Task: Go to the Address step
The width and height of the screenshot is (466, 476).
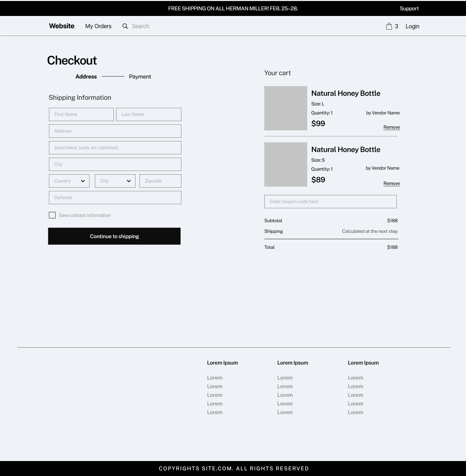Action: (x=86, y=77)
